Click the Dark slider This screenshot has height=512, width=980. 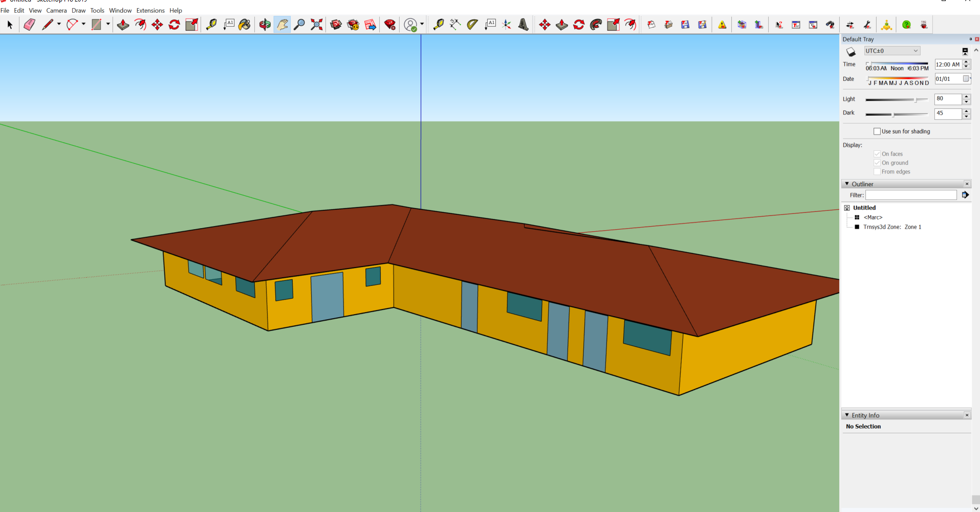pyautogui.click(x=897, y=114)
